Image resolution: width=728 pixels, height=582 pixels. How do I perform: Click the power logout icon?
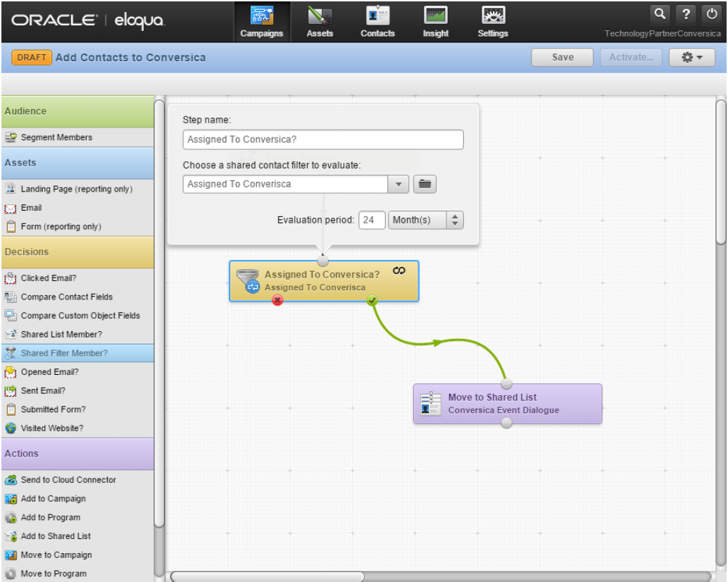(712, 14)
